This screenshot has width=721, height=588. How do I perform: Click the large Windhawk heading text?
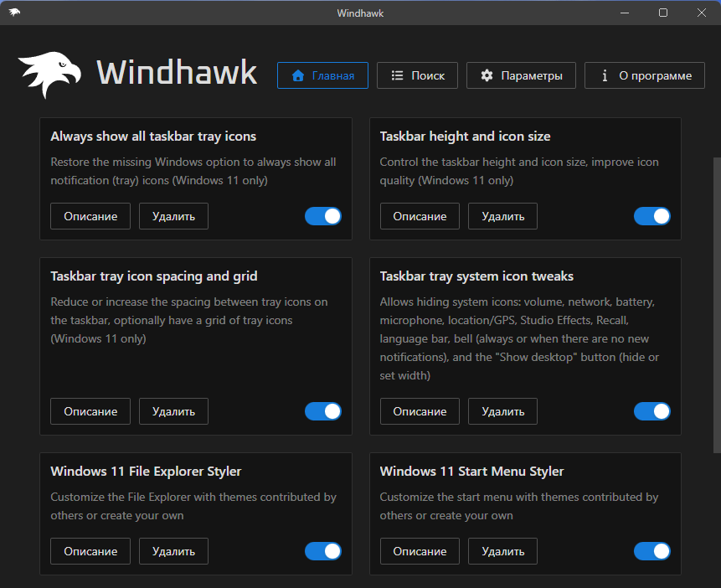tap(177, 73)
